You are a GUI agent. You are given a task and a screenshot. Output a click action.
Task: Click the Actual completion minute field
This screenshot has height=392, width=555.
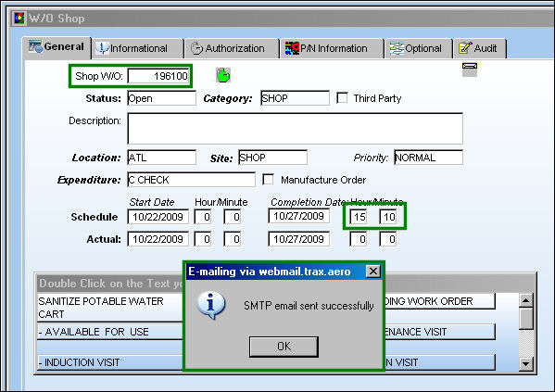click(388, 239)
